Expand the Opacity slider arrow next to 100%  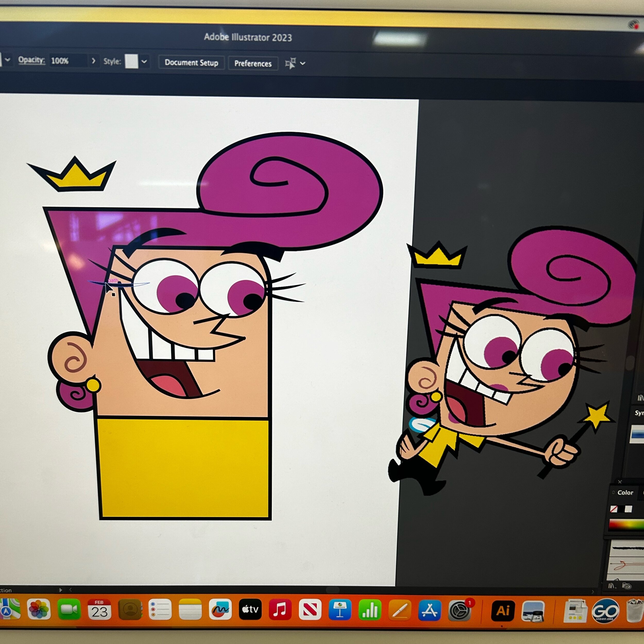tap(94, 61)
